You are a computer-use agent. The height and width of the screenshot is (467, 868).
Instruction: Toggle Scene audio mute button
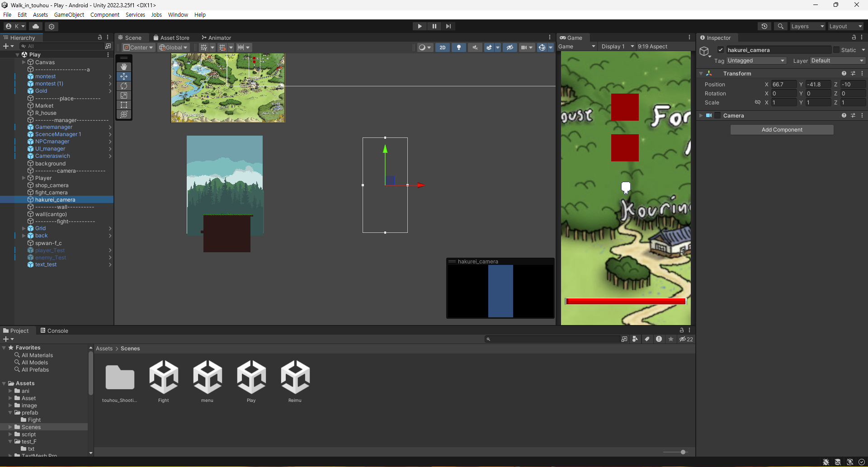tap(475, 47)
